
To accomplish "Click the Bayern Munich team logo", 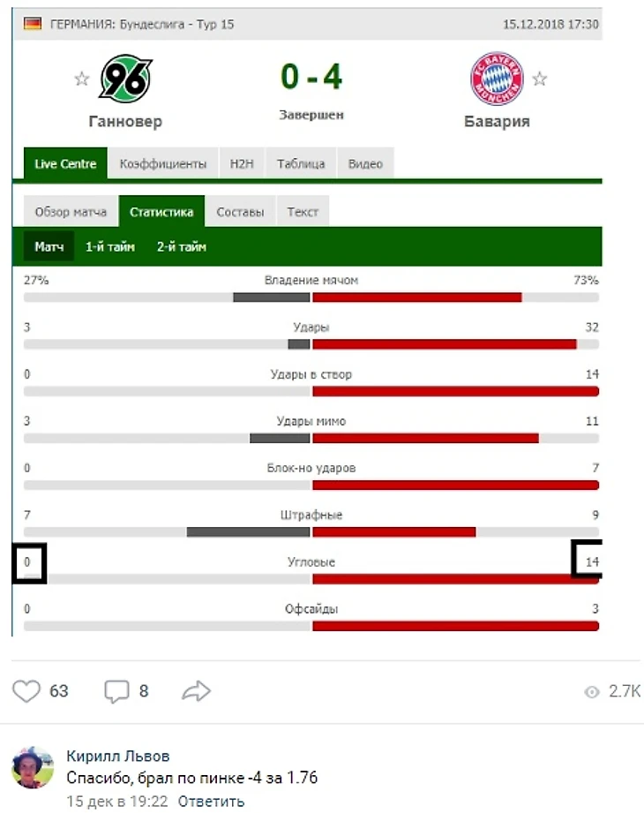I will click(x=497, y=79).
